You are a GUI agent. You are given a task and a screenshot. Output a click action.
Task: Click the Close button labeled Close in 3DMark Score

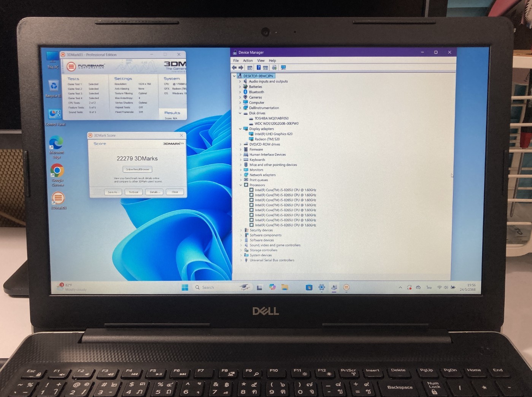pos(175,192)
